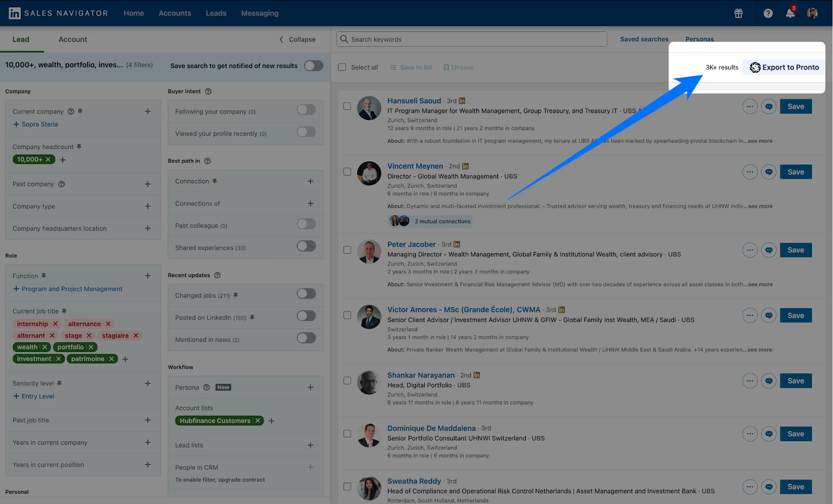
Task: Message Hansueli Saoud via chat icon
Action: 769,107
